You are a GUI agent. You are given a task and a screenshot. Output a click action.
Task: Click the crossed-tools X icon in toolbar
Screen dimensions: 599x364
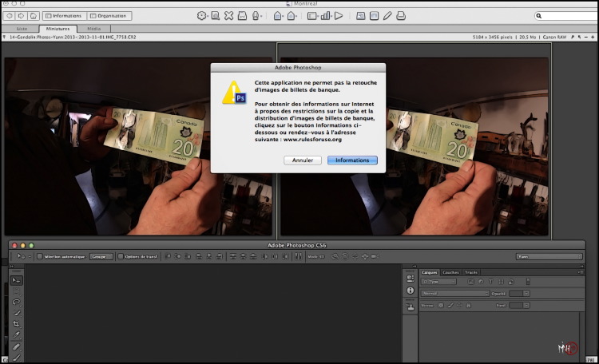[229, 16]
